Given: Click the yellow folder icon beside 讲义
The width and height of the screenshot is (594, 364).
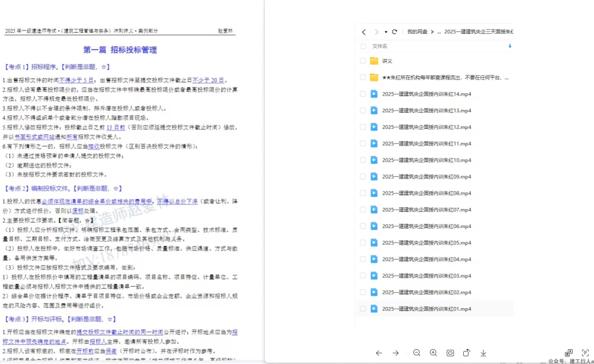Looking at the screenshot, I should (x=374, y=61).
